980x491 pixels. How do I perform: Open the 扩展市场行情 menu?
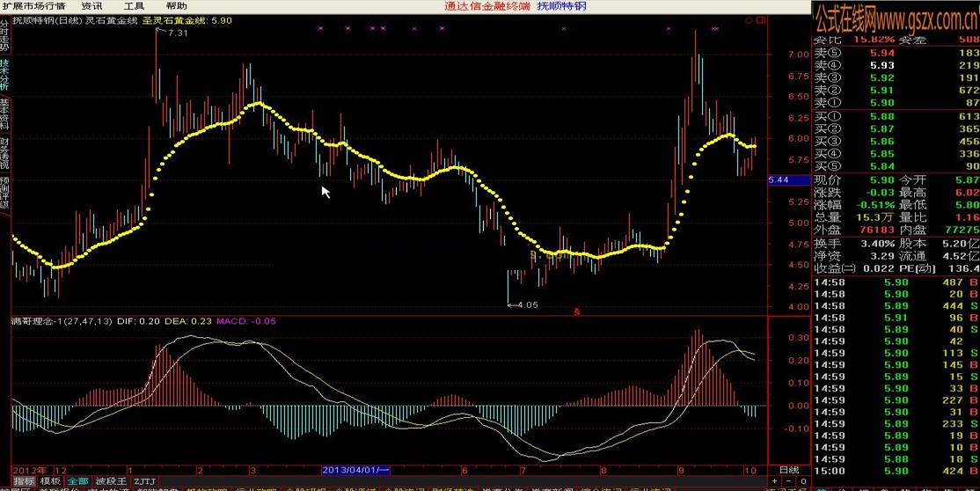click(x=33, y=6)
